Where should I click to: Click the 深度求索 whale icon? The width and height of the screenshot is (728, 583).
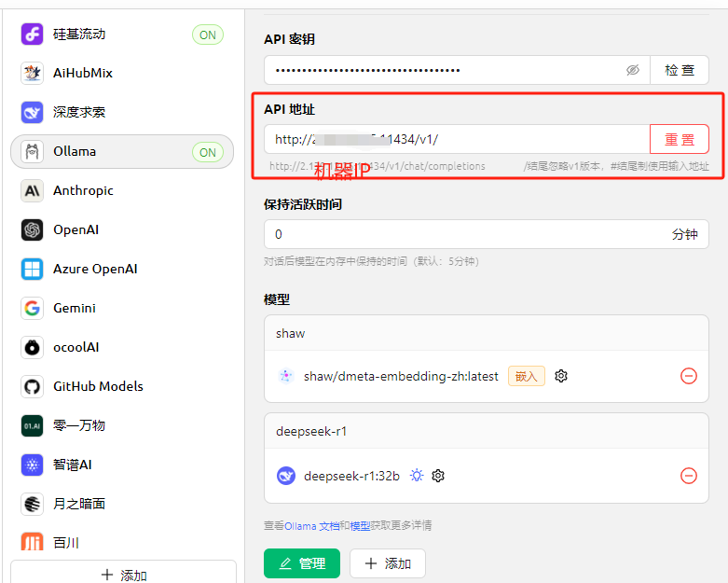[x=32, y=113]
